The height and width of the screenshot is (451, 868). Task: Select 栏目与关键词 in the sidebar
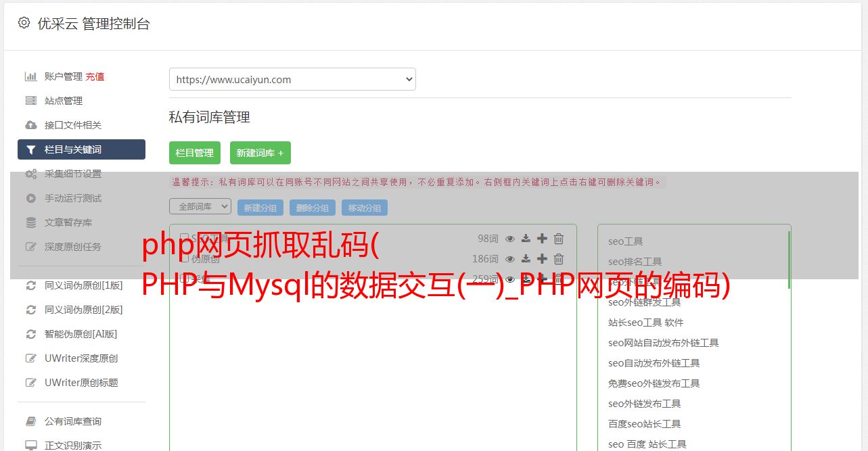pos(81,149)
